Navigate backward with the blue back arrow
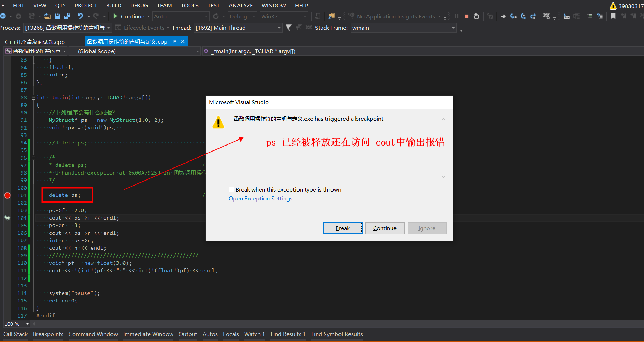Screen dimensions: 644x342 pyautogui.click(x=3, y=16)
